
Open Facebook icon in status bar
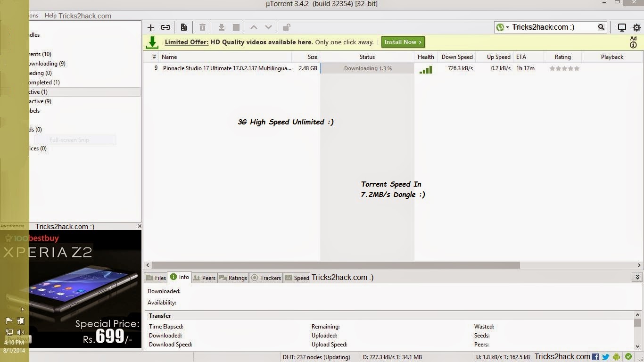pos(595,357)
